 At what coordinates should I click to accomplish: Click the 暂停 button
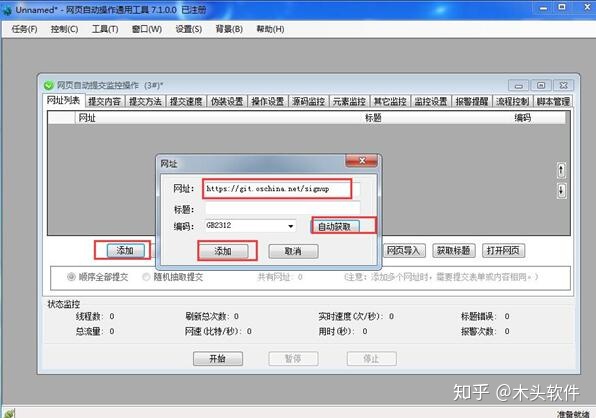pos(293,358)
